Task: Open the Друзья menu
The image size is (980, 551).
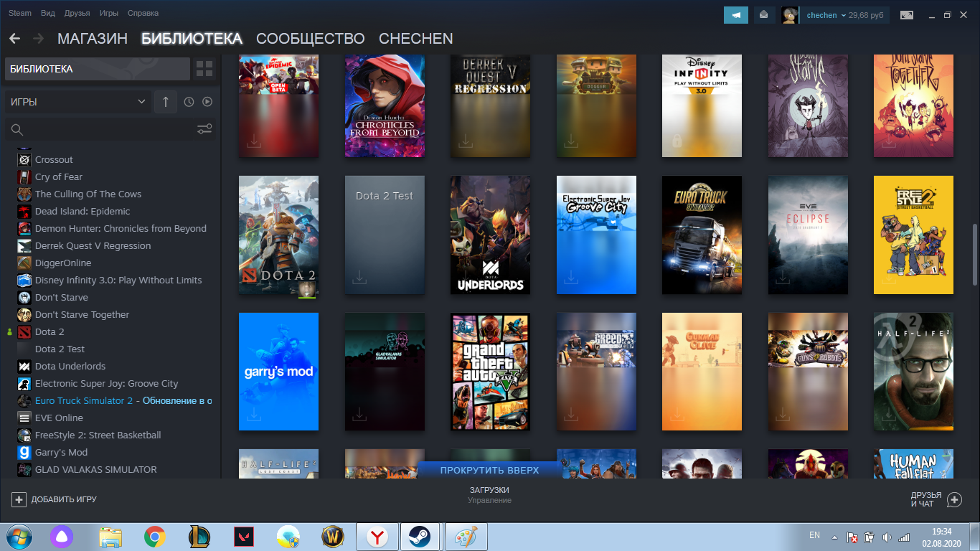Action: coord(77,14)
